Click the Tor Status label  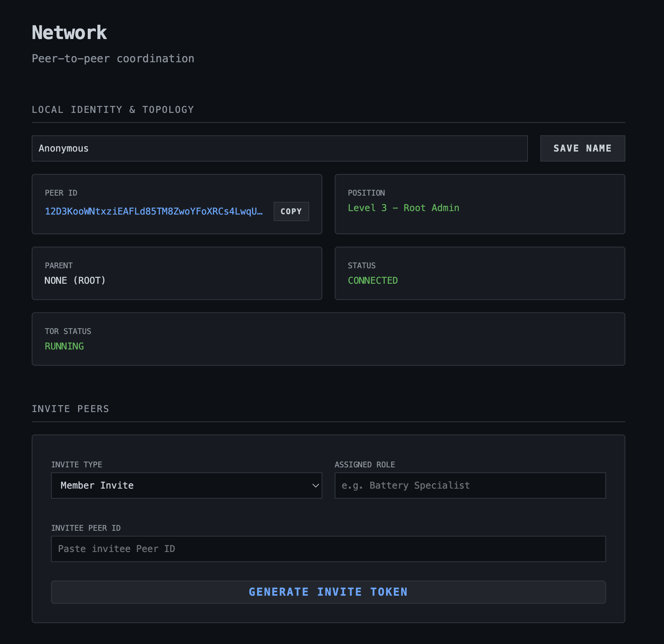tap(68, 331)
